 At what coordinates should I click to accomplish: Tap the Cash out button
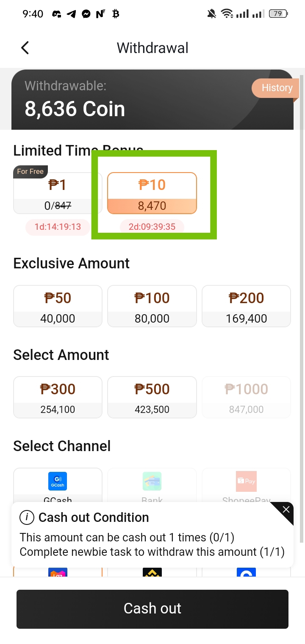pyautogui.click(x=152, y=609)
